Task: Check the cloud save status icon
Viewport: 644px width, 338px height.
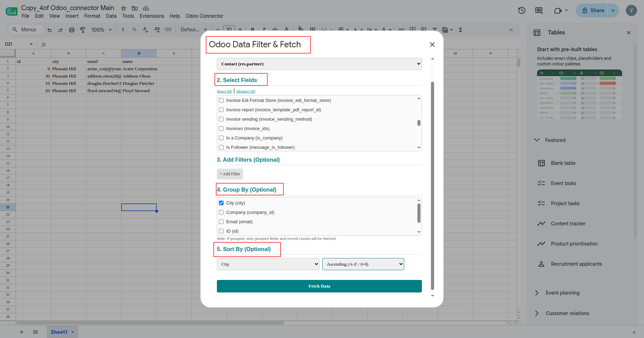Action: coord(146,8)
